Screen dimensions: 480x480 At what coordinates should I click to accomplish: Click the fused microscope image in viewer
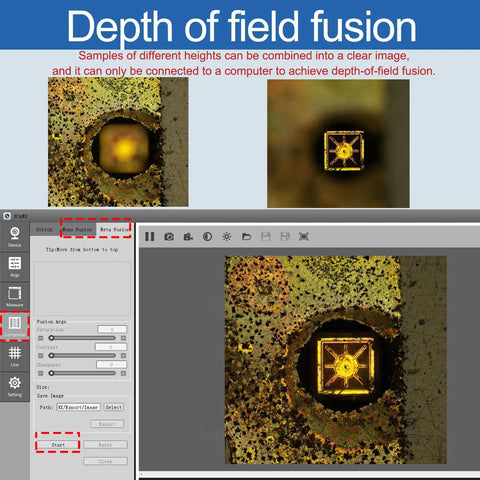pyautogui.click(x=336, y=360)
